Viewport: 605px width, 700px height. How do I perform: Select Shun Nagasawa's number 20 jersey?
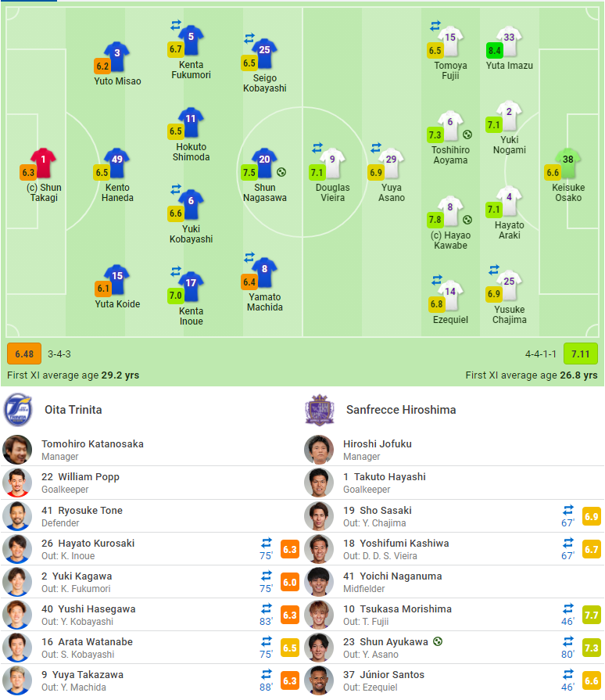[x=264, y=163]
